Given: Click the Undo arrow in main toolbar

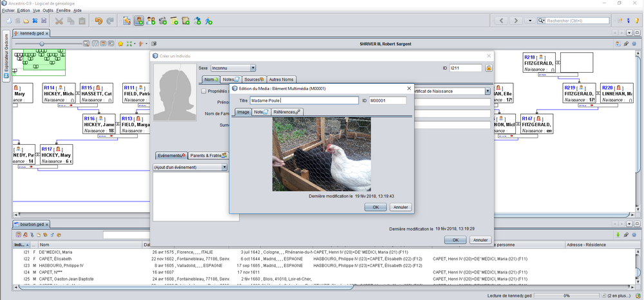Looking at the screenshot, I should coord(99,21).
